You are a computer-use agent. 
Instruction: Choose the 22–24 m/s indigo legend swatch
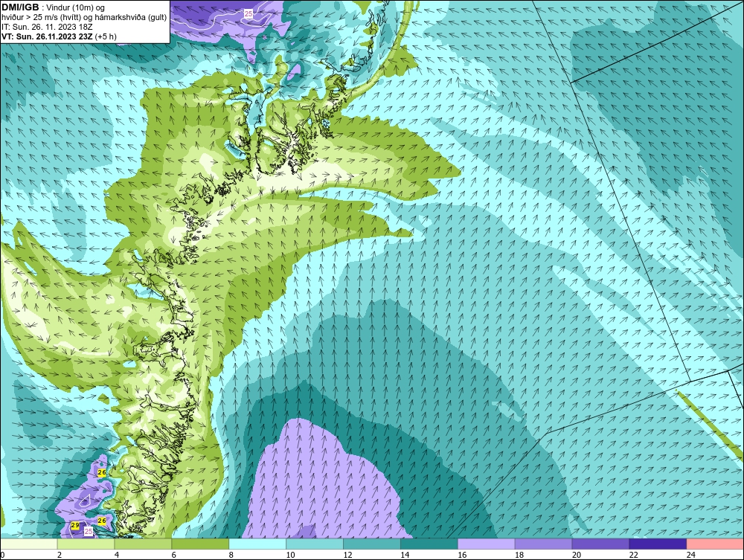pyautogui.click(x=658, y=544)
